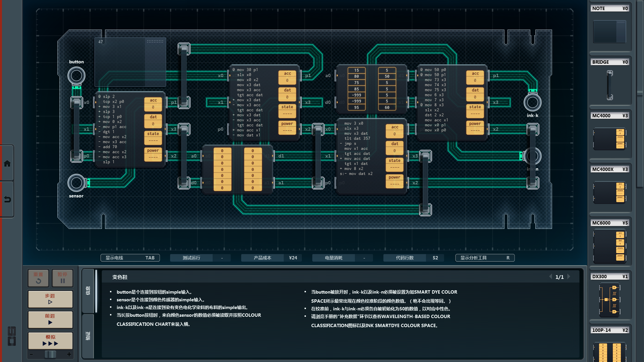The width and height of the screenshot is (644, 362).
Task: Select the MC4000X microcontroller part
Action: (609, 192)
